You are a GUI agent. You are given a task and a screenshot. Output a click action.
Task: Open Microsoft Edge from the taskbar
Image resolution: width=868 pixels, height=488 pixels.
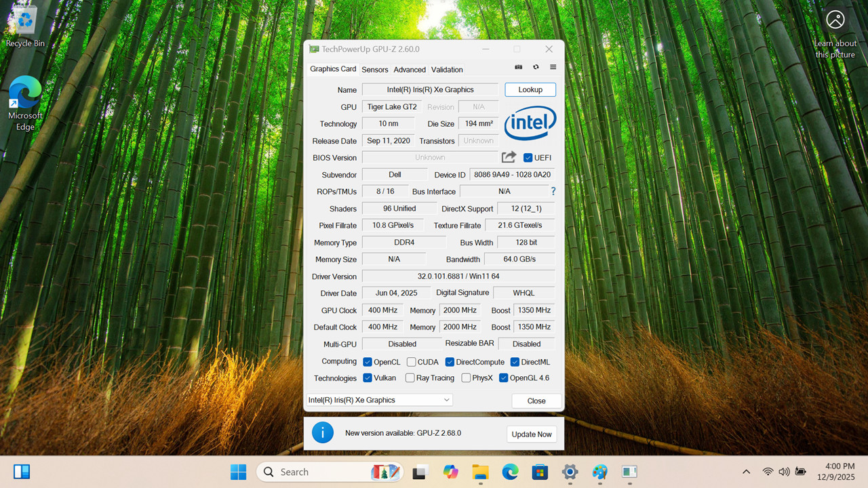[510, 472]
